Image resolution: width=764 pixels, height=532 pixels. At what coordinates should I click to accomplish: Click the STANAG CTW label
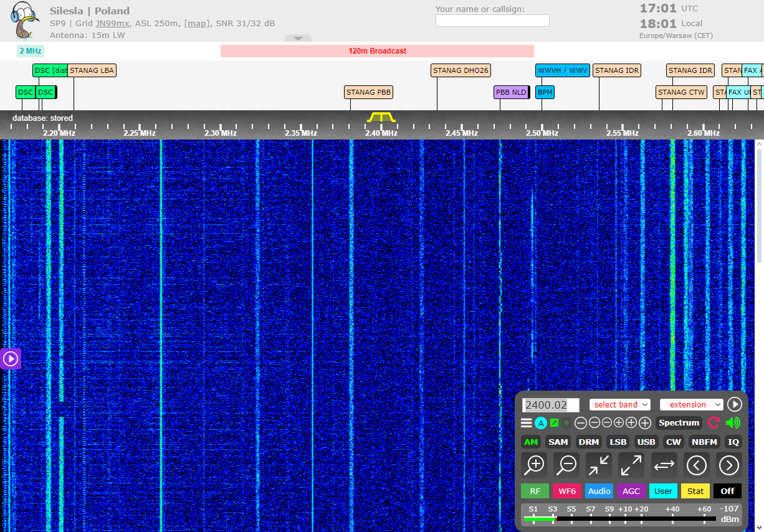682,93
